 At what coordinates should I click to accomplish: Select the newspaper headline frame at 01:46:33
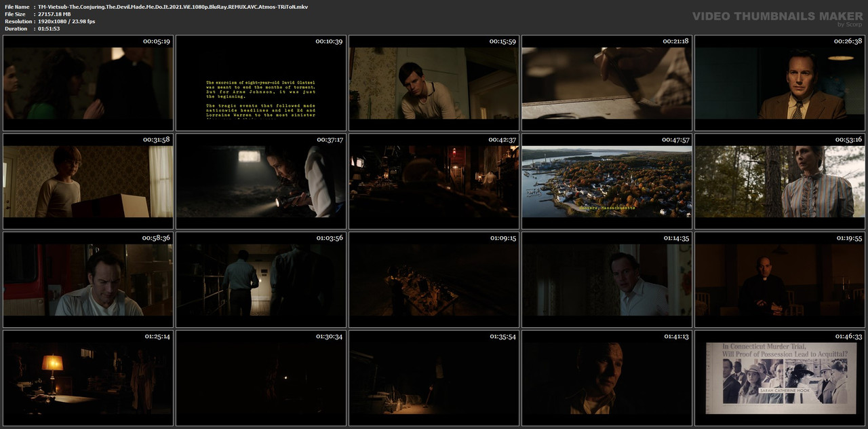pos(780,378)
